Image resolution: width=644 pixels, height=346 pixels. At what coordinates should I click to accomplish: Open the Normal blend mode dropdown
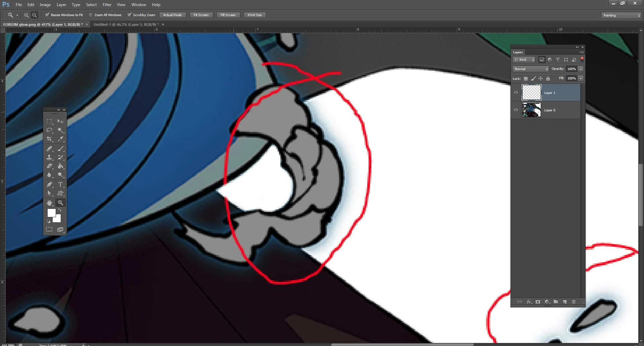(531, 69)
